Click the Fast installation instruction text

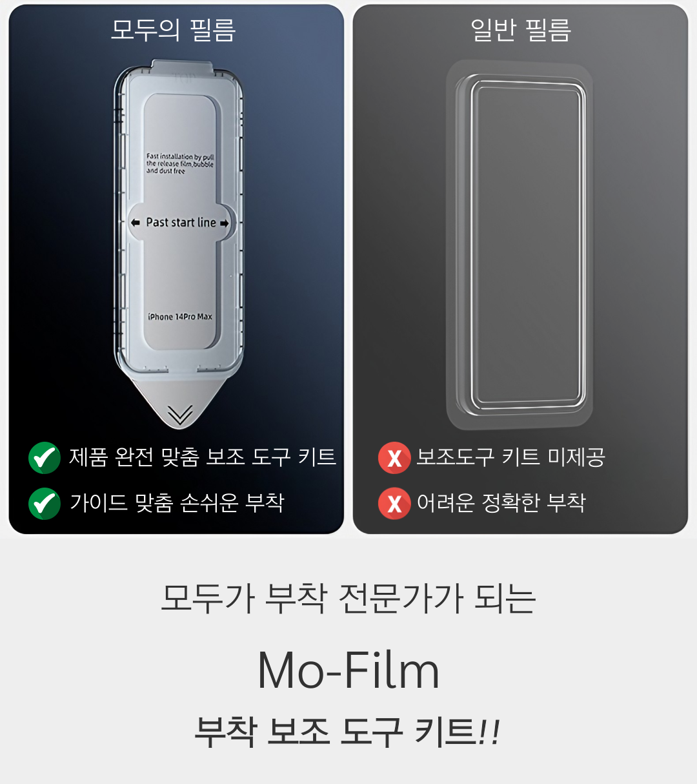[x=180, y=164]
